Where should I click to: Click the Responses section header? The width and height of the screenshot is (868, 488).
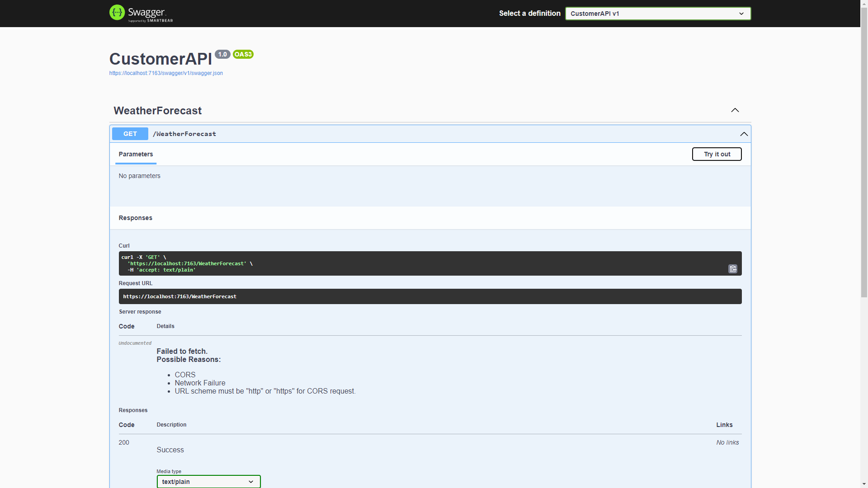136,218
